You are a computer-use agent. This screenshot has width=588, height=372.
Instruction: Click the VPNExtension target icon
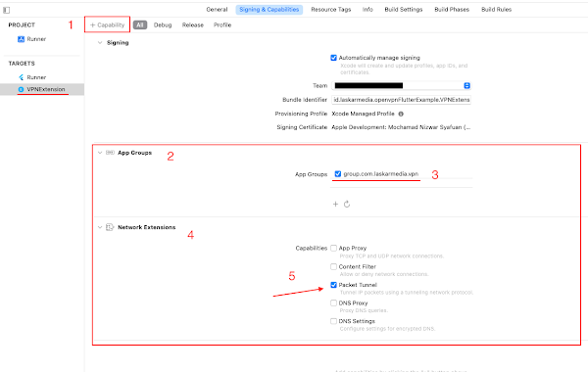[21, 89]
